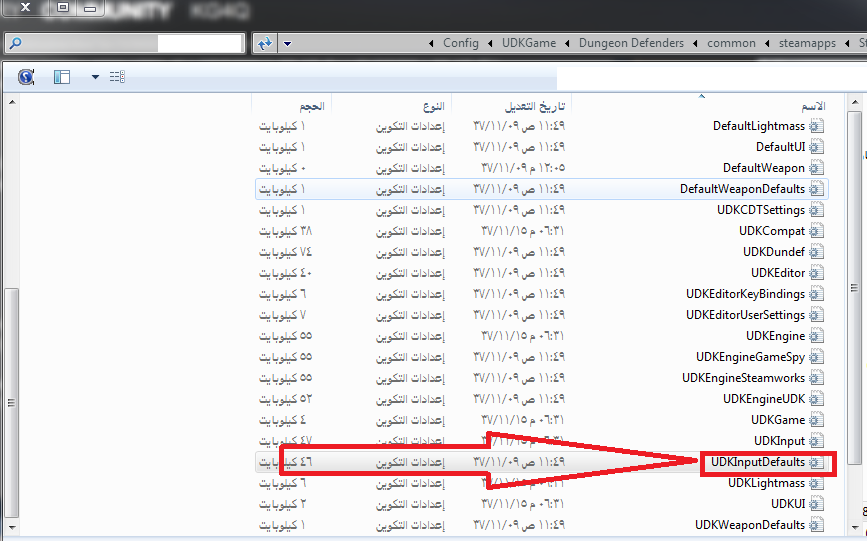Image resolution: width=867 pixels, height=541 pixels.
Task: Click the left pane scrollbar thumb
Action: [x=12, y=403]
